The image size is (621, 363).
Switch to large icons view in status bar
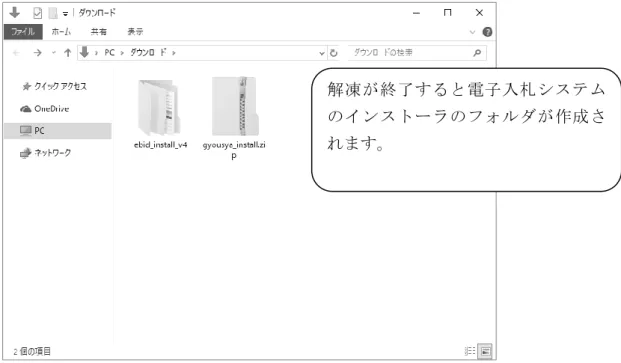486,351
